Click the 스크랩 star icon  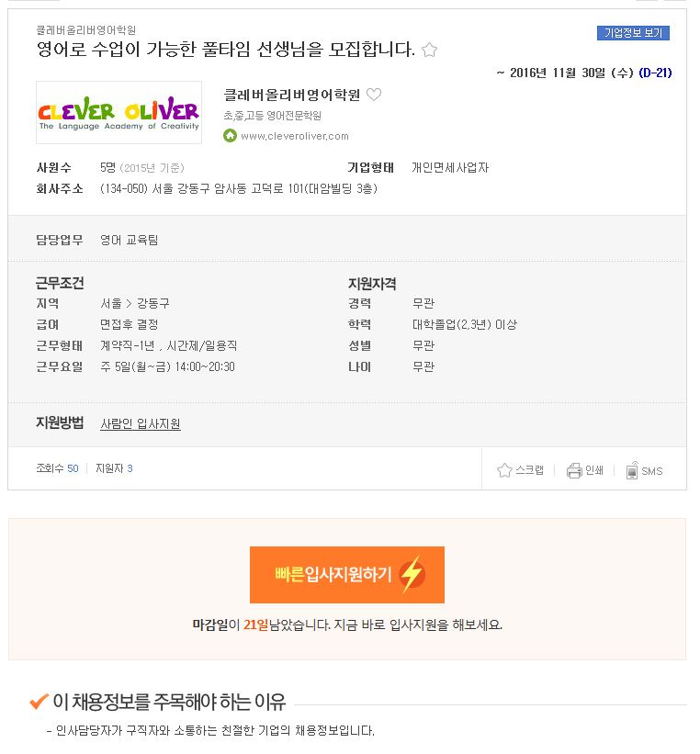coord(504,470)
